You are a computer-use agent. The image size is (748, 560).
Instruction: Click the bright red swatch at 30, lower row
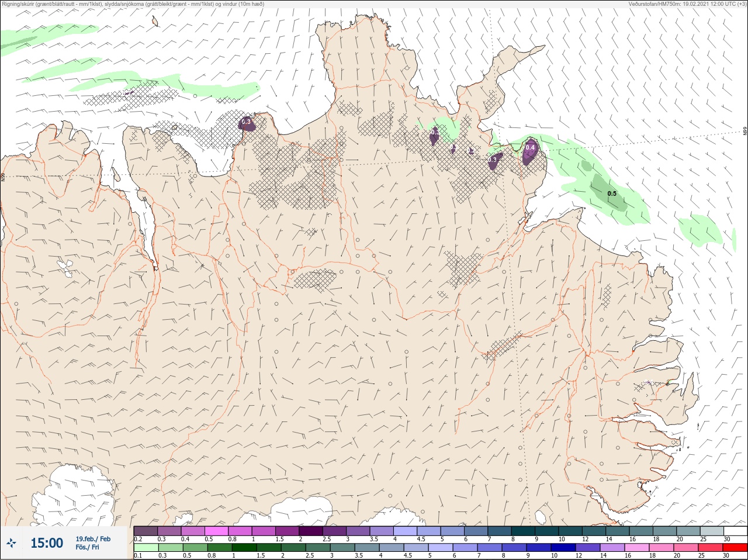pos(735,548)
